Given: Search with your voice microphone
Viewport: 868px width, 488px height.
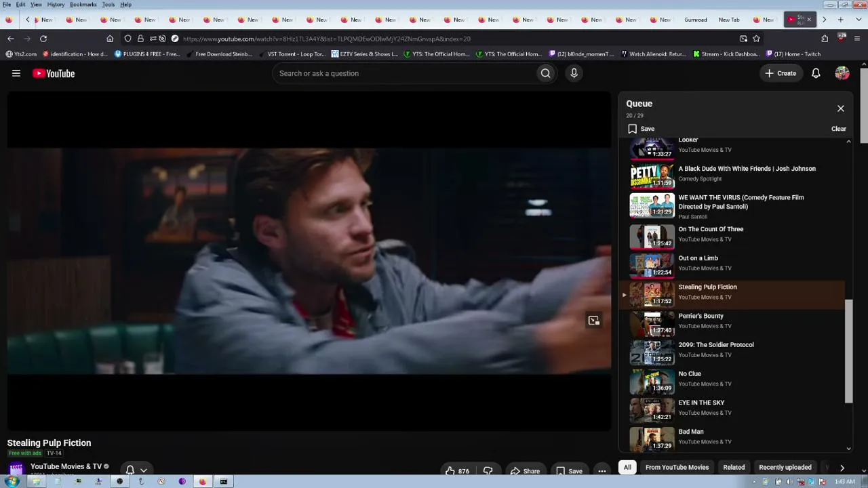Looking at the screenshot, I should [574, 73].
